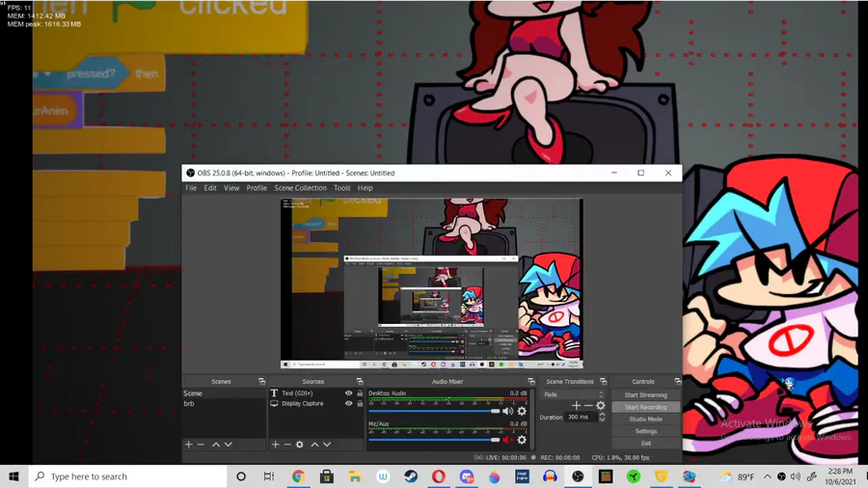This screenshot has height=488, width=868.
Task: Pop out the Audio Mixer dock
Action: pyautogui.click(x=531, y=381)
